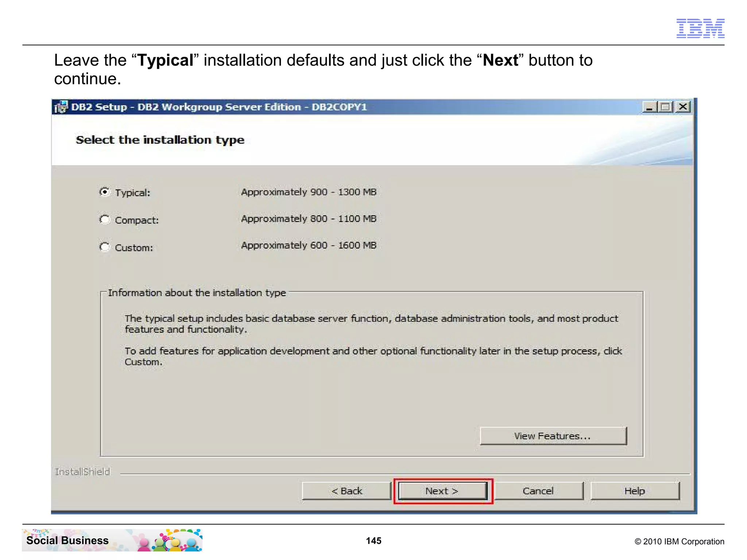The image size is (747, 560).
Task: Click the typical setup description paragraph
Action: pos(371,324)
